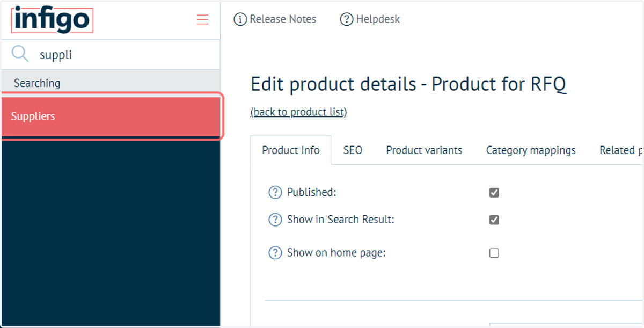Click the Published label text
644x328 pixels.
coord(311,192)
